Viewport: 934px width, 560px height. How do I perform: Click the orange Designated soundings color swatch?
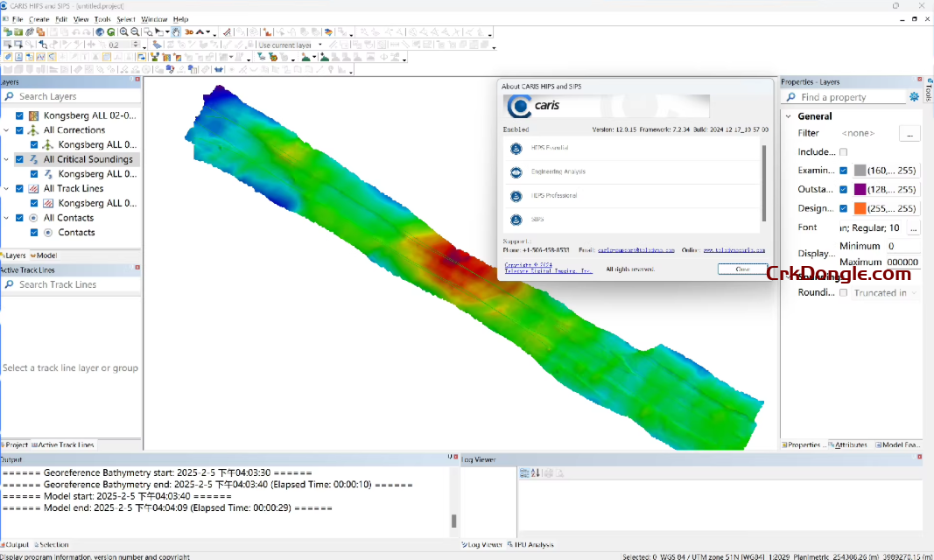(x=860, y=207)
